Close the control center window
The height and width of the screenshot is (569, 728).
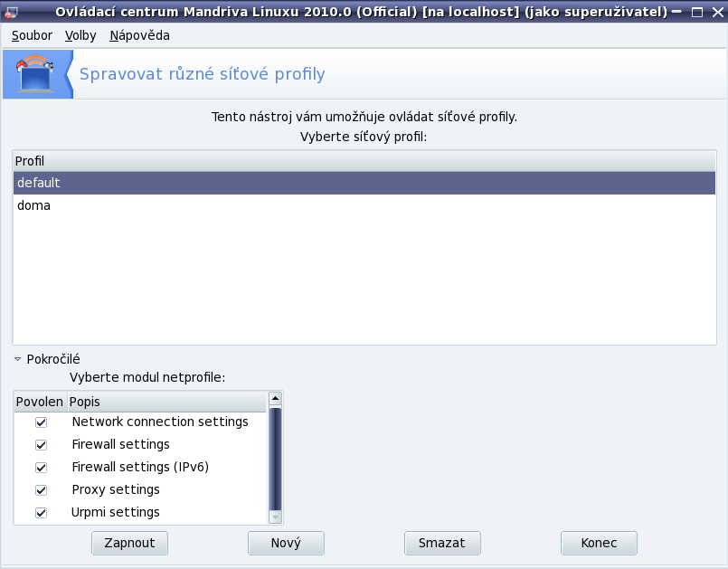click(717, 12)
